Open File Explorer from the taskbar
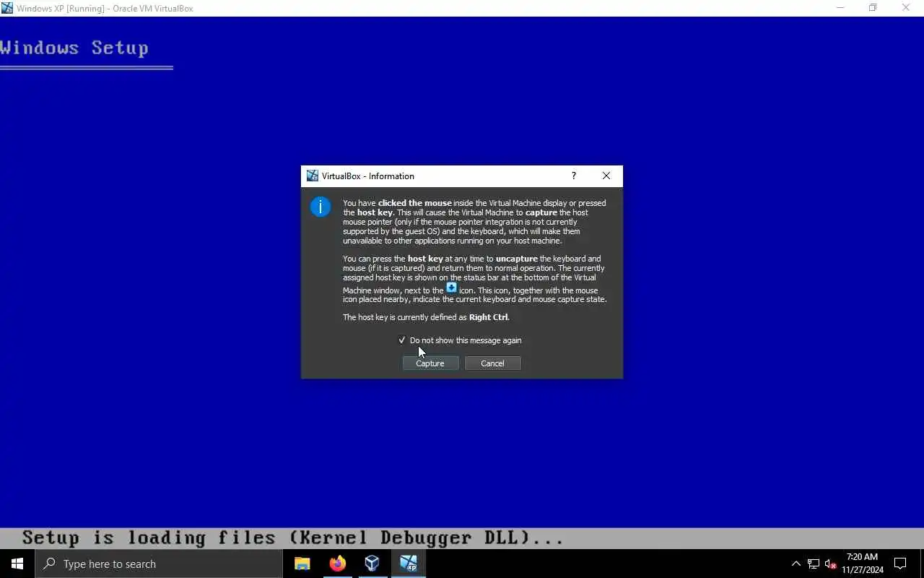Viewport: 924px width, 578px height. coord(302,564)
